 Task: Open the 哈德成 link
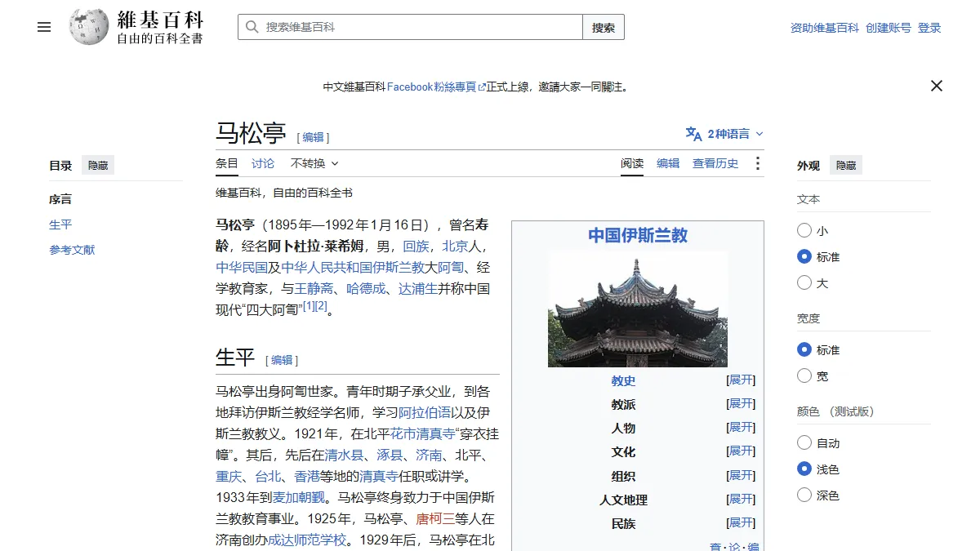[x=366, y=288]
